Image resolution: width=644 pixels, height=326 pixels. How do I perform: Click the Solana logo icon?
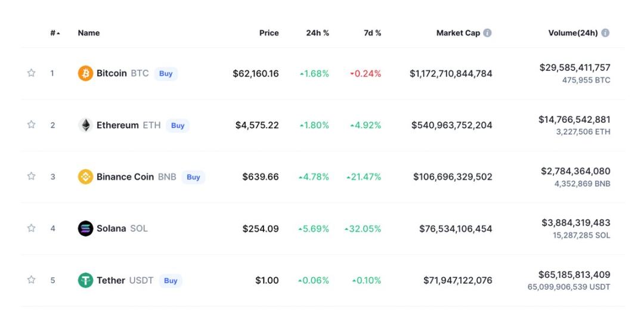pos(85,228)
